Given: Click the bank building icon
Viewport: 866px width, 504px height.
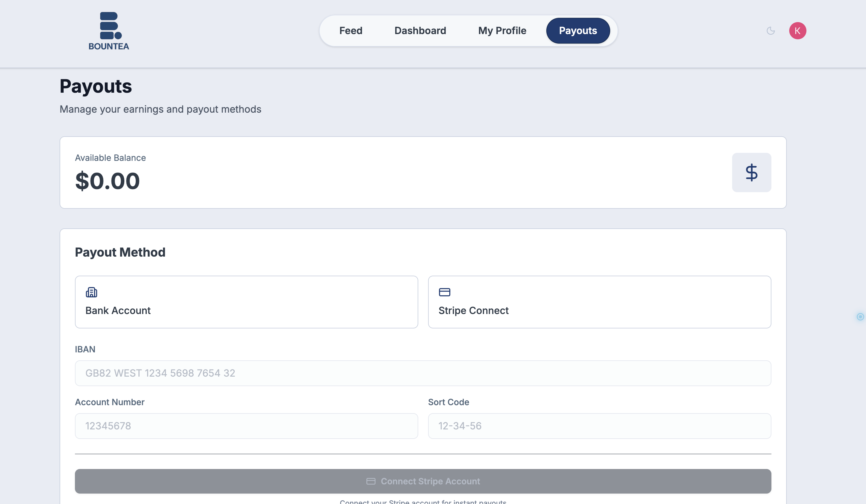Looking at the screenshot, I should point(92,292).
